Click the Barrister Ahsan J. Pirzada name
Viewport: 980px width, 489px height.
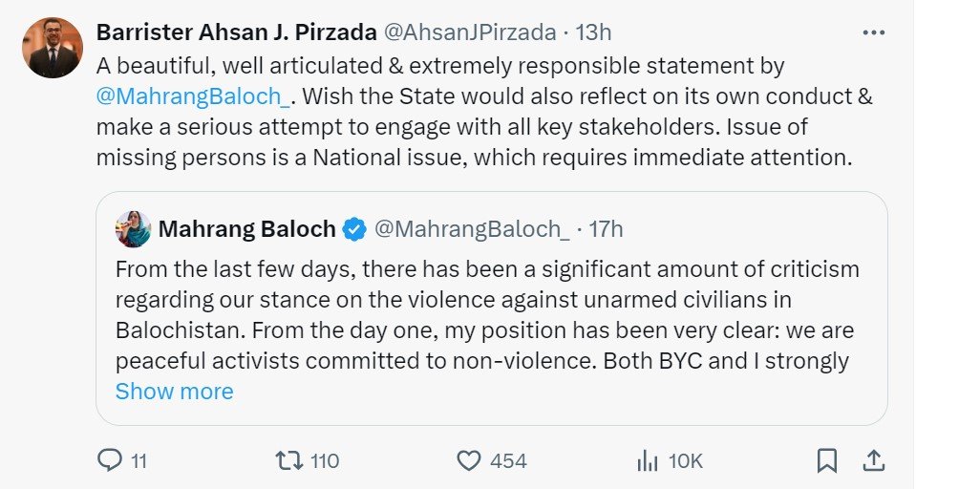(236, 32)
